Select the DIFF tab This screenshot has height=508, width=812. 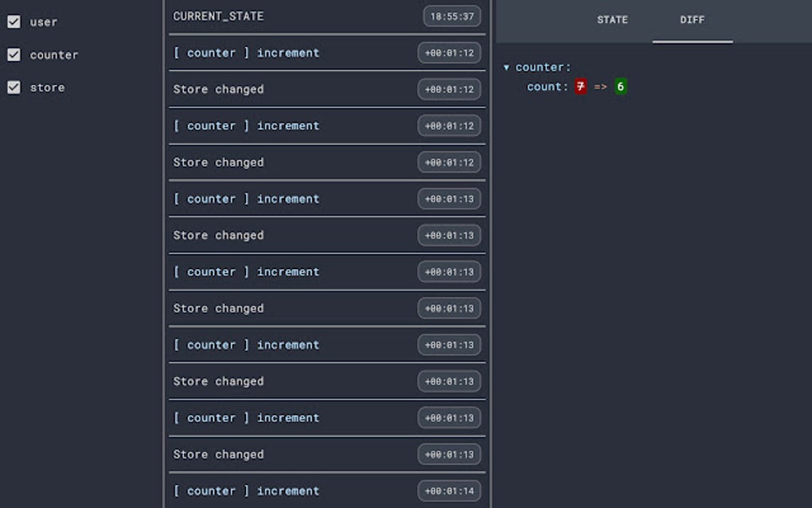(x=692, y=20)
